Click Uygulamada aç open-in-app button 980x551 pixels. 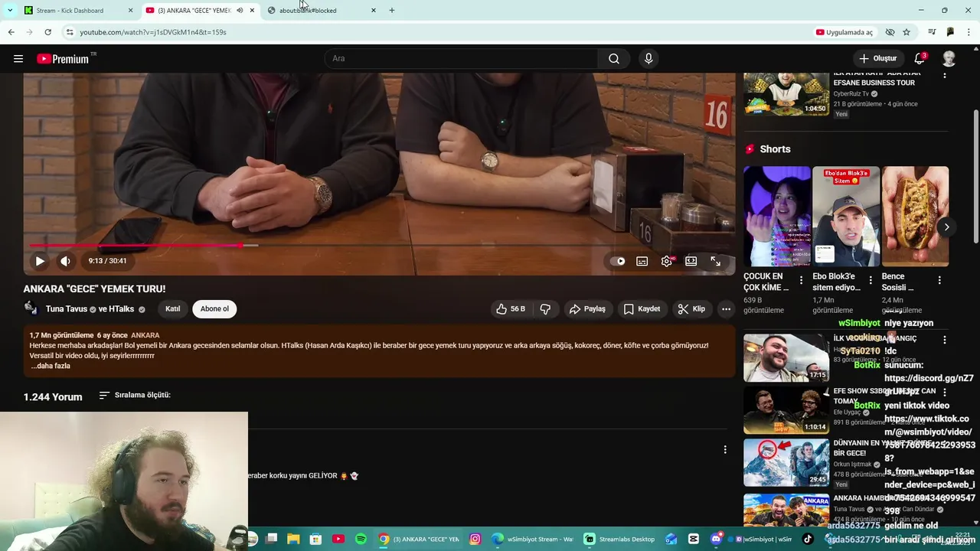coord(844,32)
